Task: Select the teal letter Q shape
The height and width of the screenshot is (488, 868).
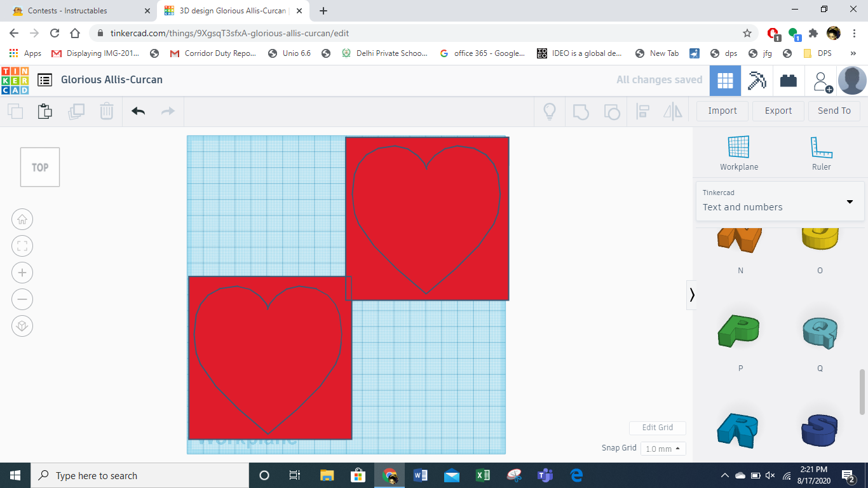Action: click(820, 332)
